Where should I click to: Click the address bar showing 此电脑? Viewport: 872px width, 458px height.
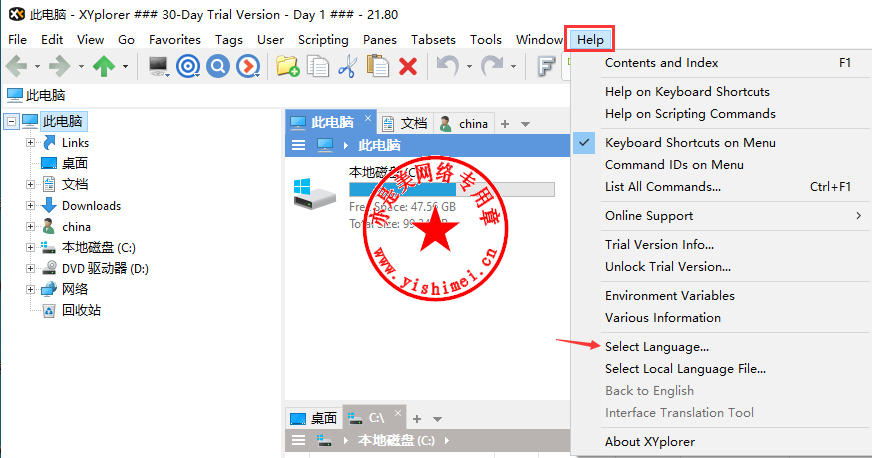click(x=286, y=95)
